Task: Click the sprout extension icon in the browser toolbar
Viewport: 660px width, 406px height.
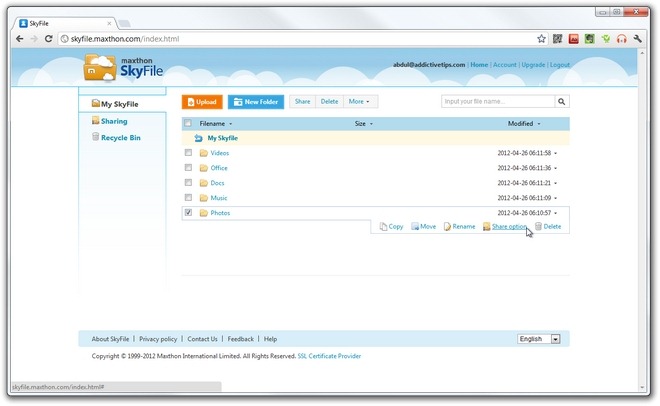Action: pos(605,39)
